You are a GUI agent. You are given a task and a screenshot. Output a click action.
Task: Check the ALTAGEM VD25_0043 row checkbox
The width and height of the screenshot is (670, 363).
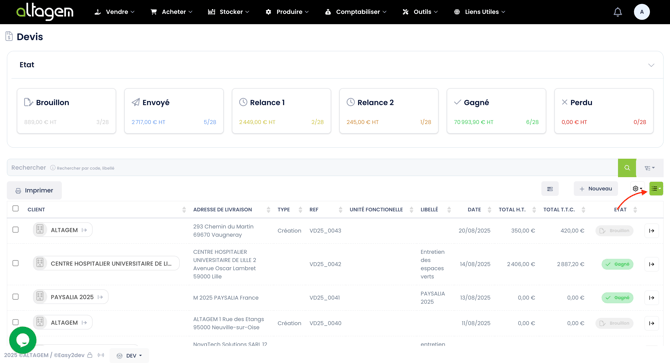pos(15,230)
